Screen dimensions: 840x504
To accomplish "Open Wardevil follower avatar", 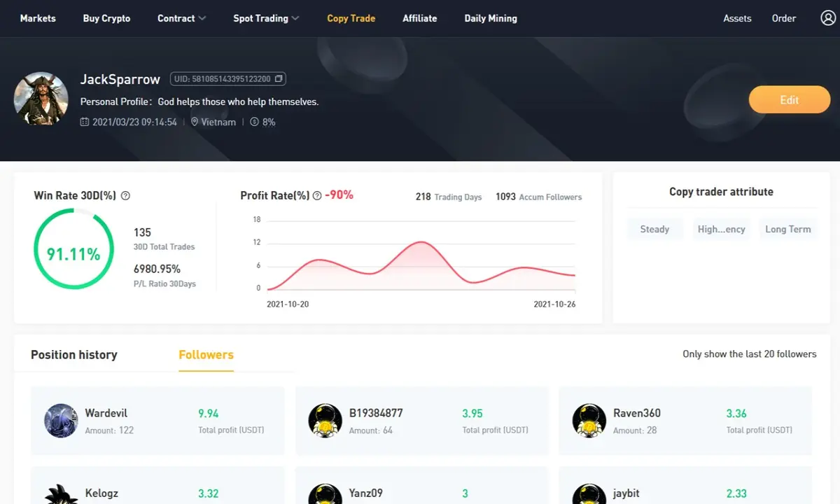I will 61,421.
